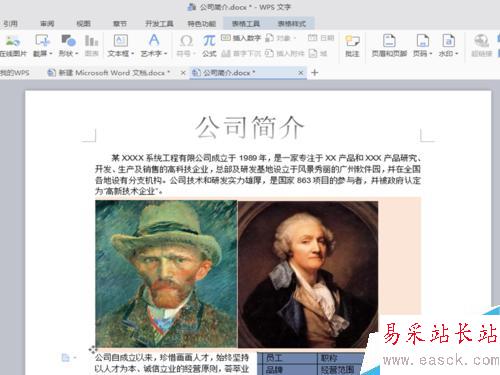This screenshot has width=500, height=375.
Task: Select the Van Gogh self-portrait image
Action: tap(166, 274)
